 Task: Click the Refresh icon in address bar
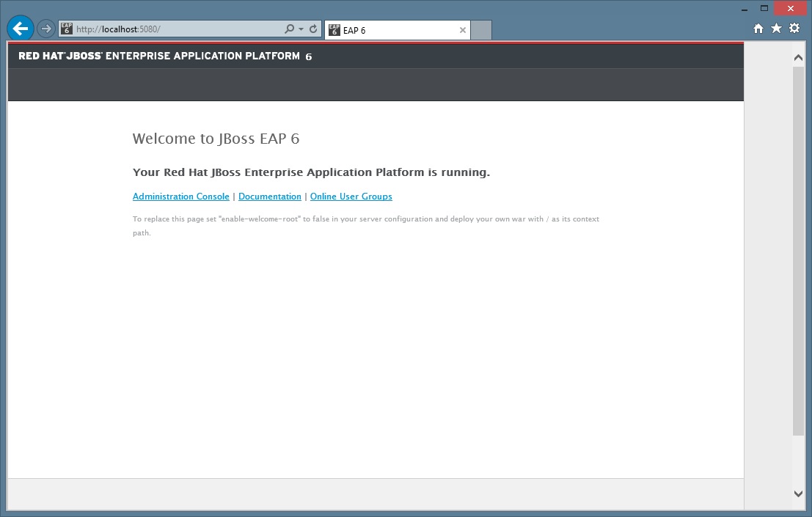313,29
